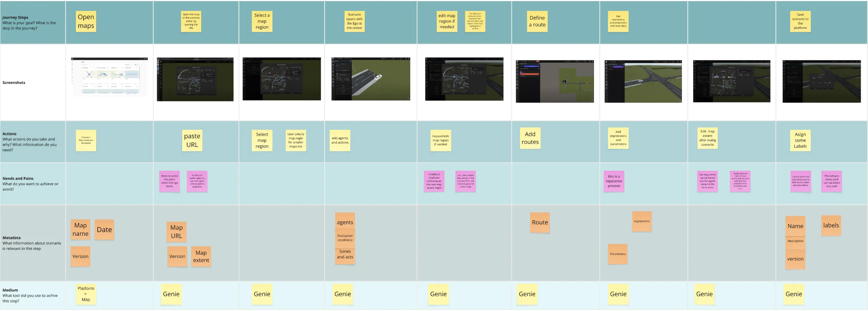Click 'Edit map extent after makig scenario' note
The image size is (868, 311).
707,138
